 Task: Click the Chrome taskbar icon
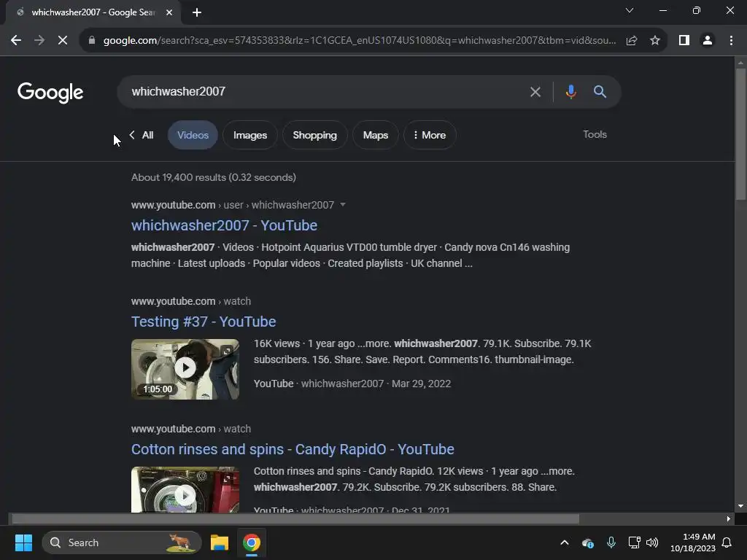click(x=252, y=542)
